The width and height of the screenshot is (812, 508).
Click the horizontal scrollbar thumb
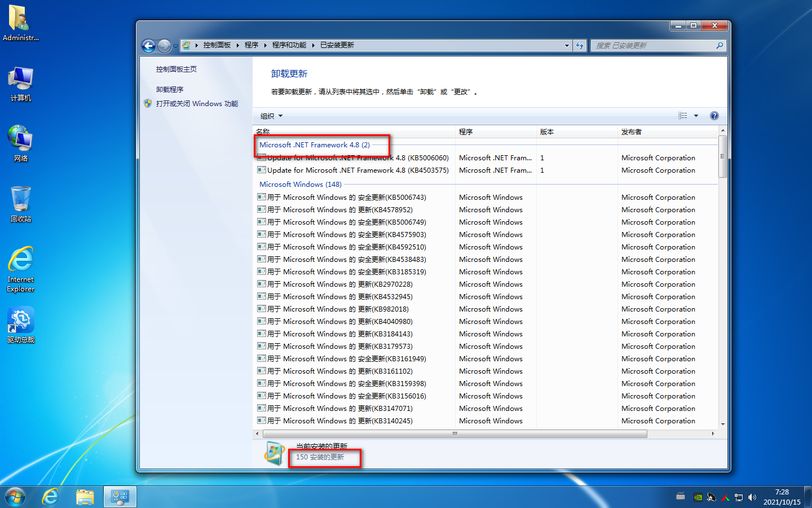(x=454, y=433)
